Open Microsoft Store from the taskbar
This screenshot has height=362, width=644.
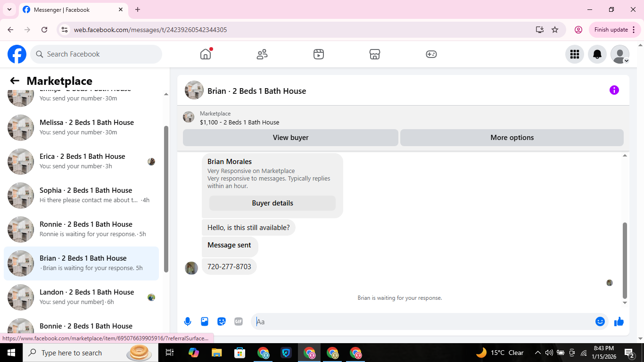point(240,353)
